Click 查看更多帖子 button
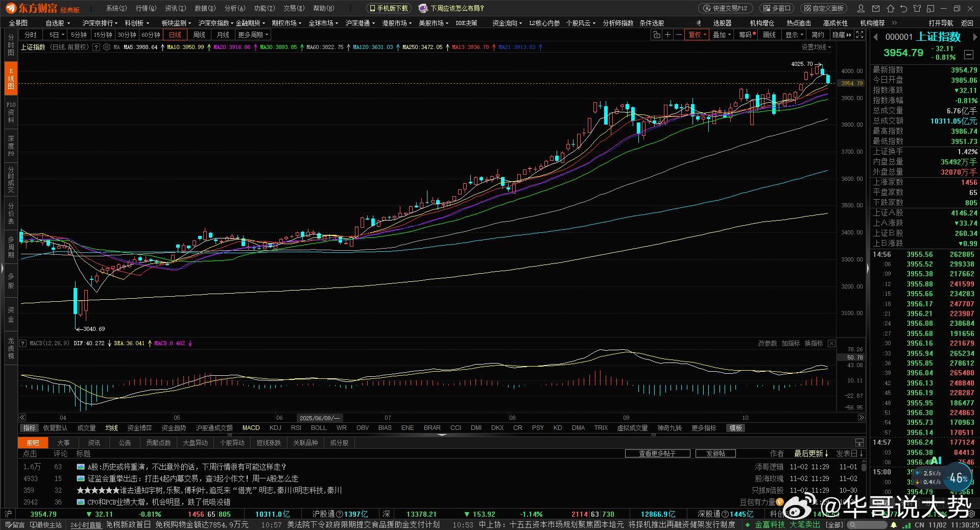 (657, 453)
